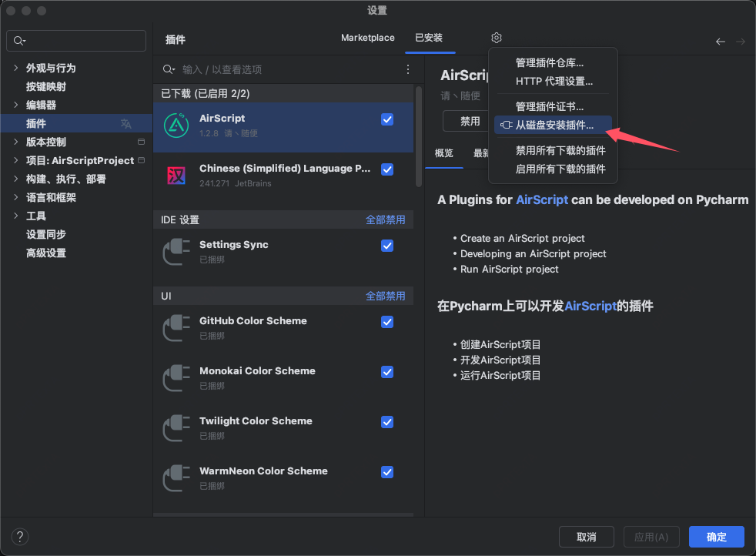756x556 pixels.
Task: Click the Monokai Color Scheme plug icon
Action: click(x=176, y=378)
